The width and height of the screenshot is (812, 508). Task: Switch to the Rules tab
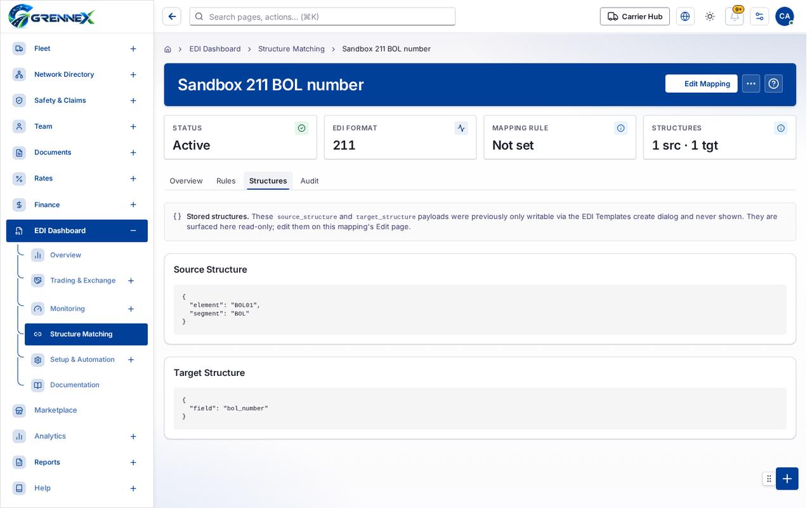[226, 181]
